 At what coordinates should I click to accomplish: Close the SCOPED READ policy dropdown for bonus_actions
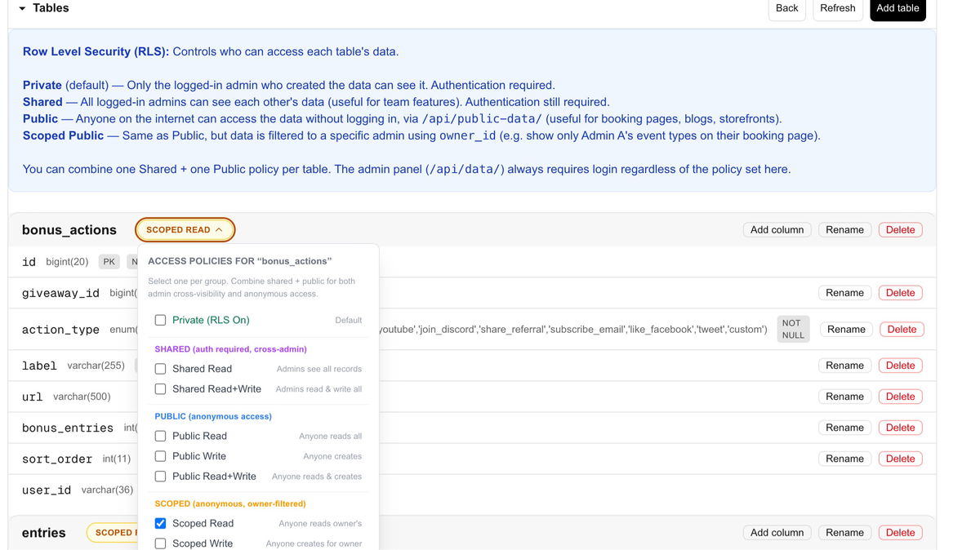(x=185, y=230)
